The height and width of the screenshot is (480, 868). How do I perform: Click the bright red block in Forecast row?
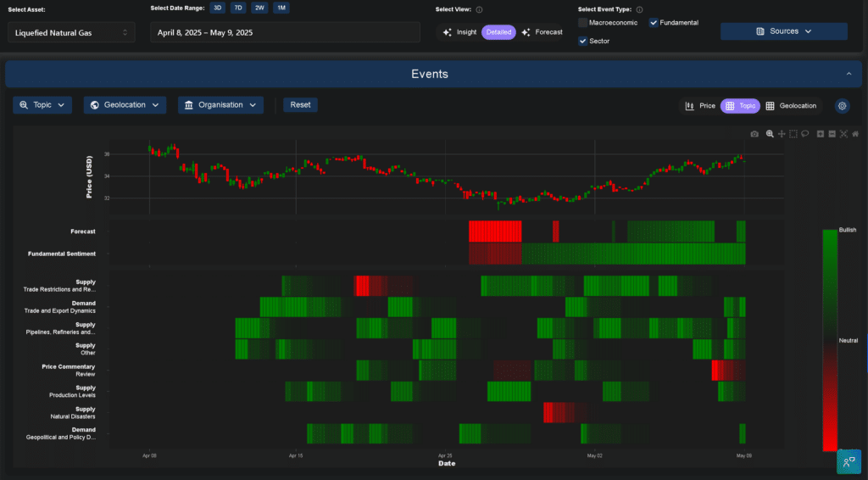click(495, 232)
